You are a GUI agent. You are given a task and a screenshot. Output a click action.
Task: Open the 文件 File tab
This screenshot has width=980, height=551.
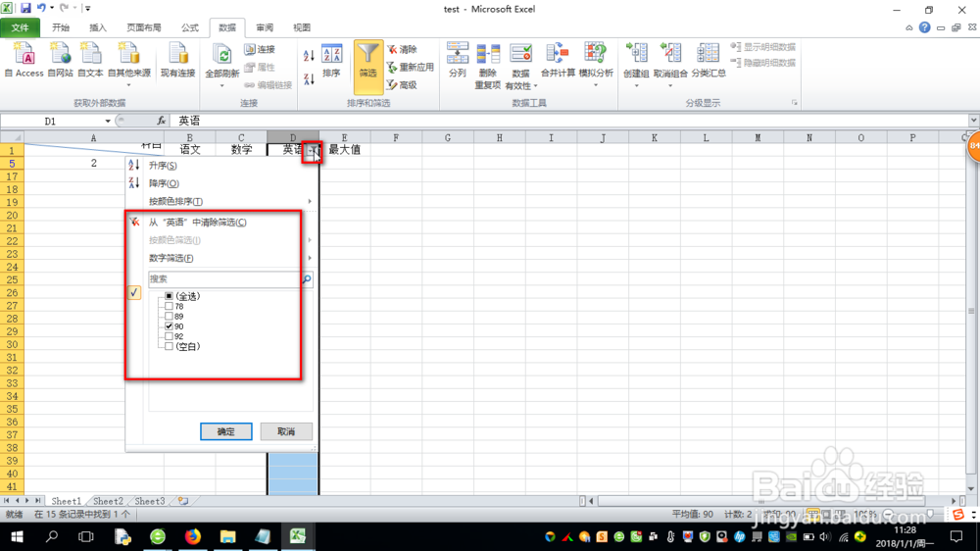pyautogui.click(x=20, y=27)
